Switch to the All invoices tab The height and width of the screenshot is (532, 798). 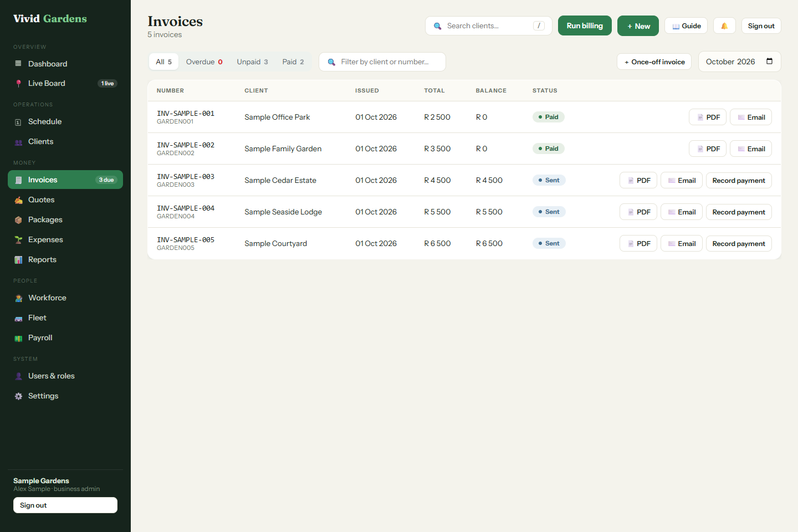pyautogui.click(x=163, y=62)
